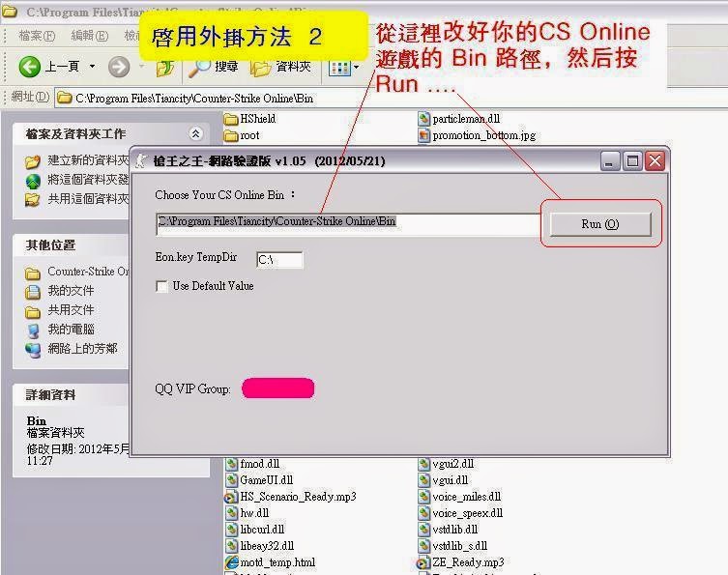Open the 編輯(E) menu
The width and height of the screenshot is (728, 575).
tap(90, 36)
